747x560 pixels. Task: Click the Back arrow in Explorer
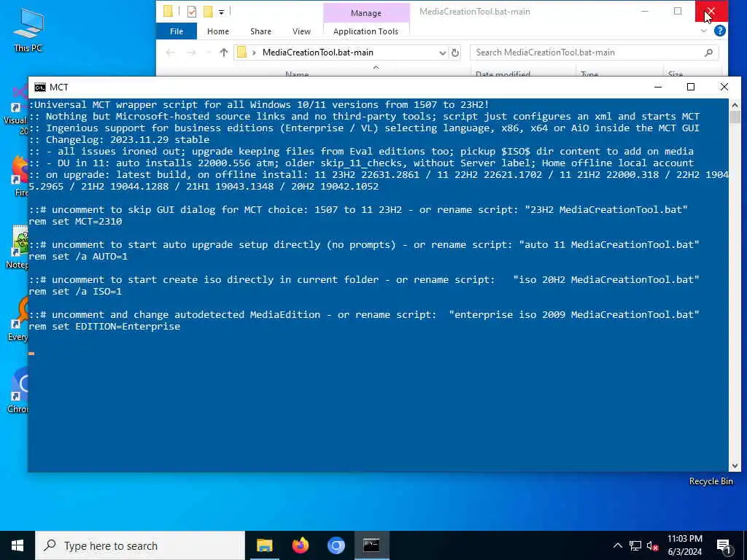click(170, 52)
